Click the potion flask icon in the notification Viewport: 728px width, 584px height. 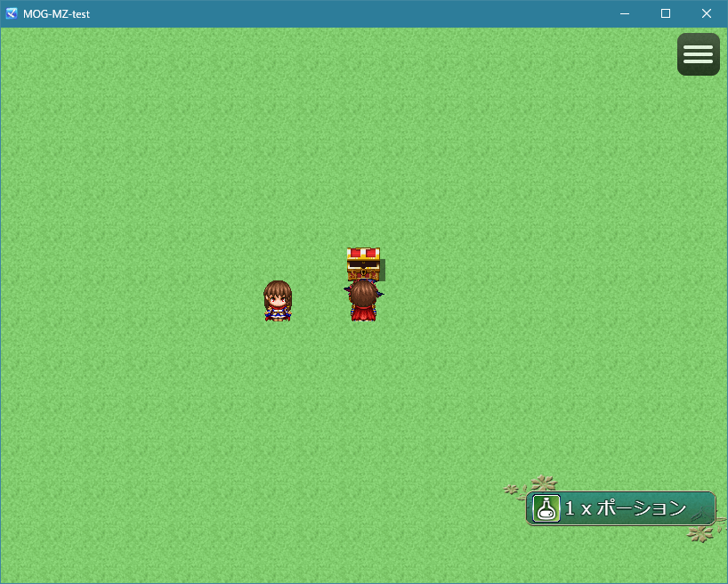(x=545, y=508)
